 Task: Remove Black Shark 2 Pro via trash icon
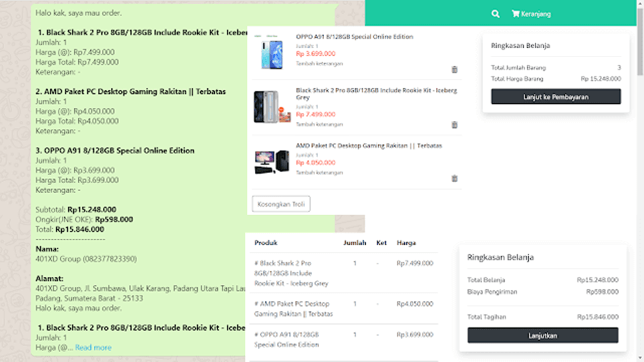tap(454, 125)
